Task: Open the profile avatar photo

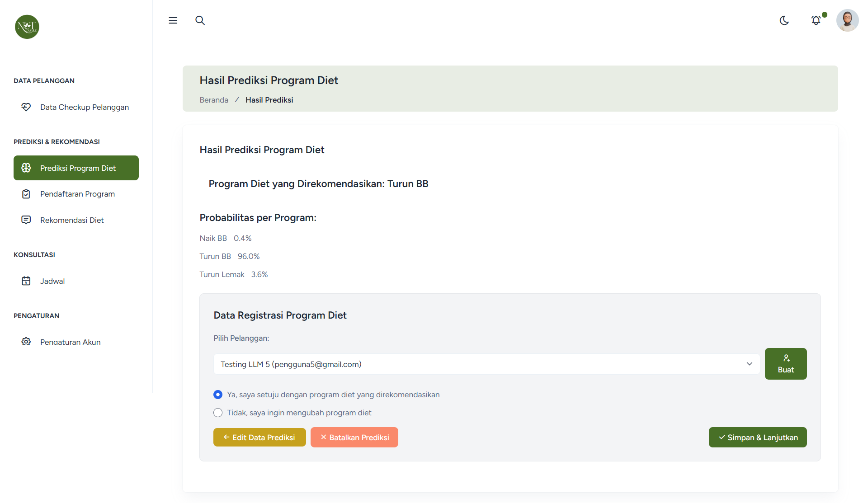Action: coord(848,20)
